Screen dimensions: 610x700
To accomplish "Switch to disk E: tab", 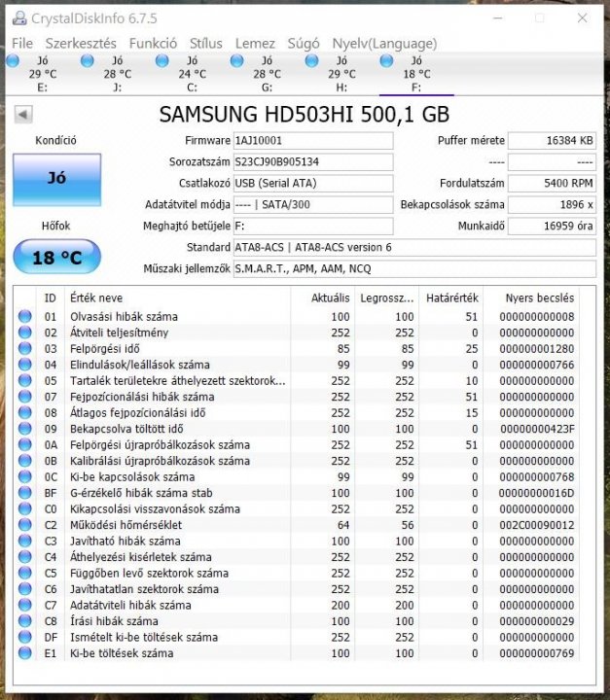I will [x=43, y=74].
